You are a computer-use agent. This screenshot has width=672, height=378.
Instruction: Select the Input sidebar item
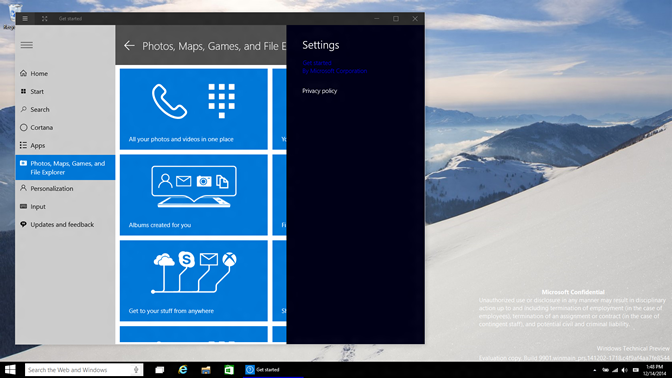[x=65, y=206]
